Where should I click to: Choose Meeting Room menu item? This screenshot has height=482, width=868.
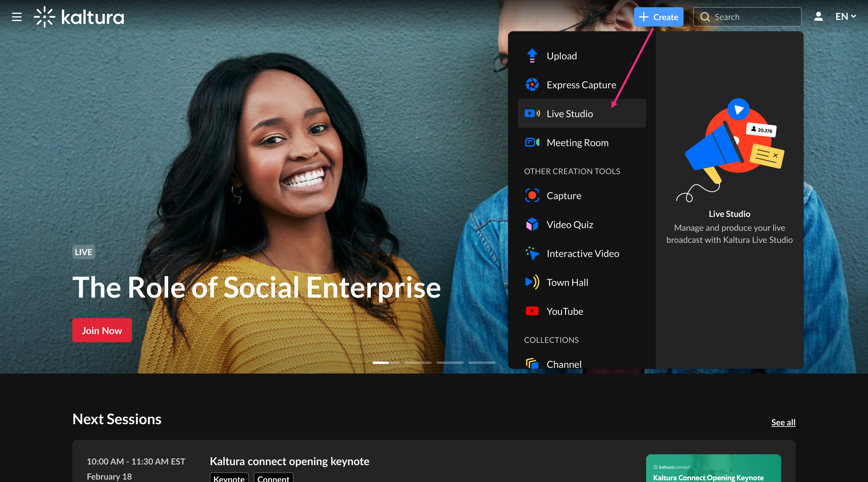coord(577,143)
